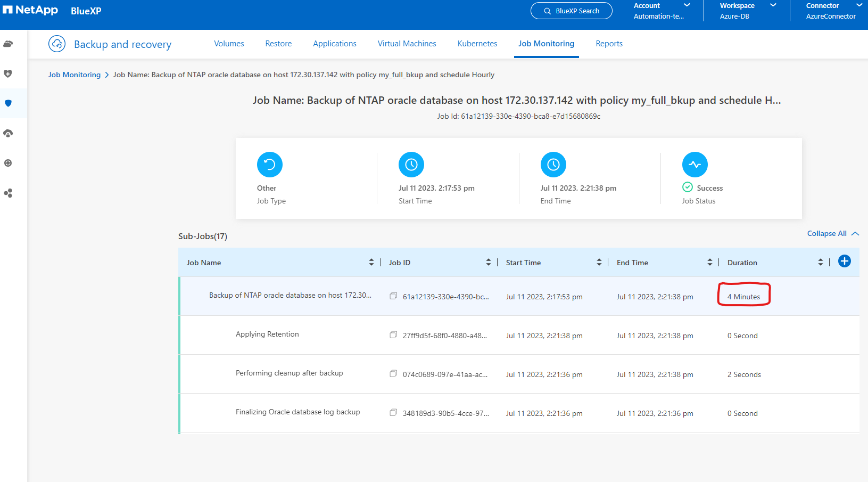Copy Job ID for Performing cleanup row
The width and height of the screenshot is (868, 482).
pos(393,374)
